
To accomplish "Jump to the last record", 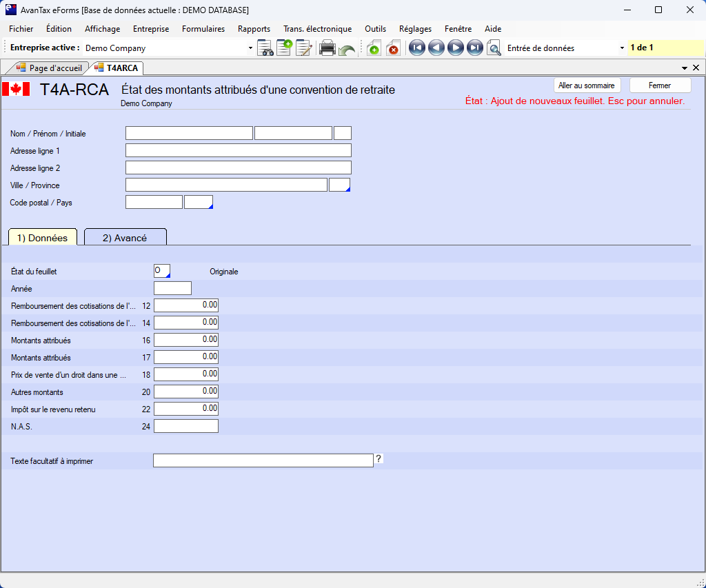I will click(x=474, y=48).
